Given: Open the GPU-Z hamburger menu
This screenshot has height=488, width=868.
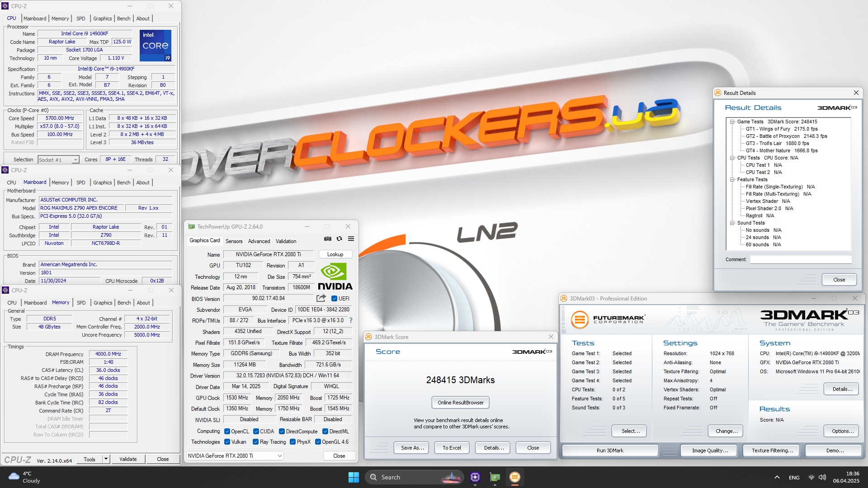Looking at the screenshot, I should pos(351,239).
